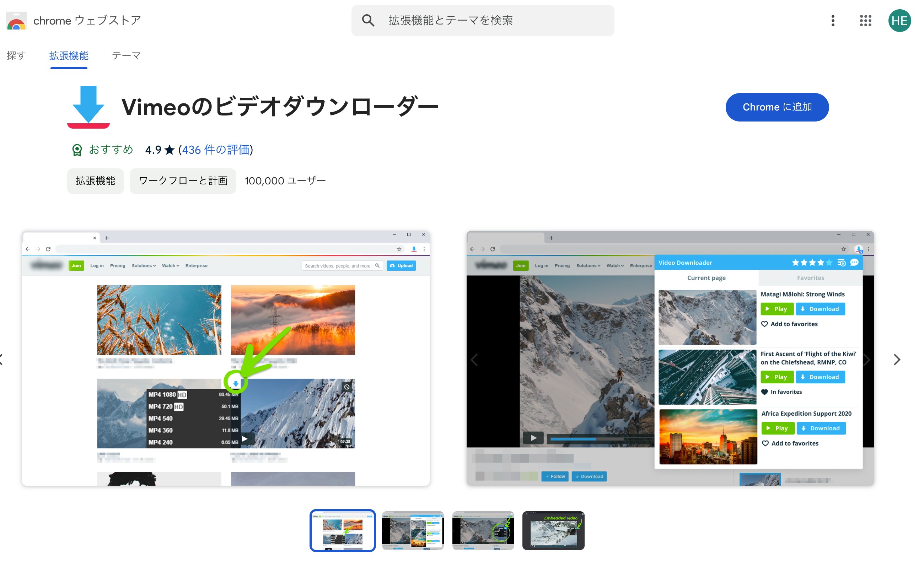
Task: Click the おすすめ featured badge icon
Action: [77, 150]
